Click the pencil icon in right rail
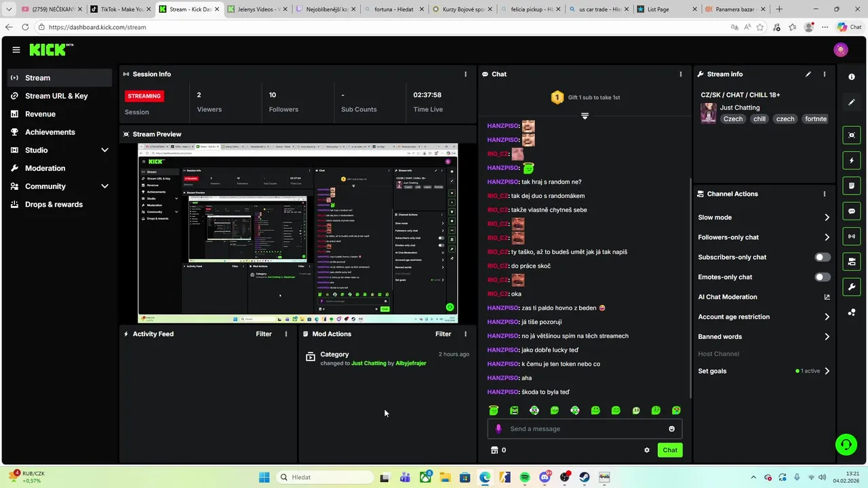 (x=852, y=102)
